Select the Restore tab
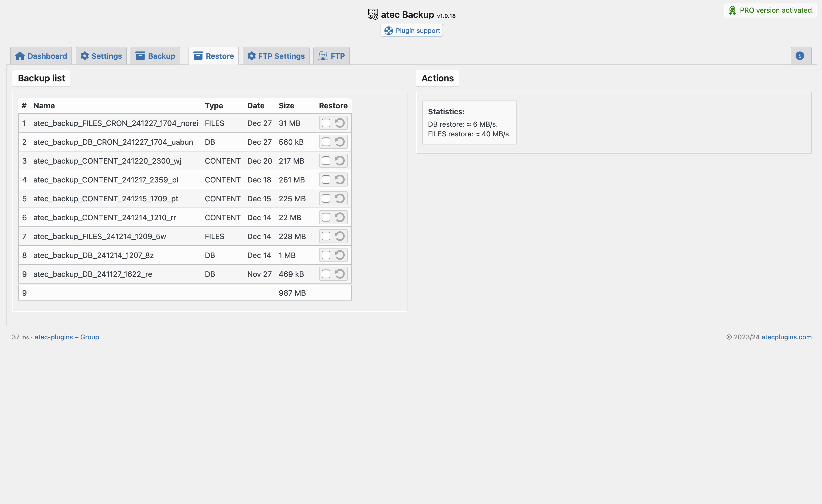The width and height of the screenshot is (822, 504). tap(214, 56)
